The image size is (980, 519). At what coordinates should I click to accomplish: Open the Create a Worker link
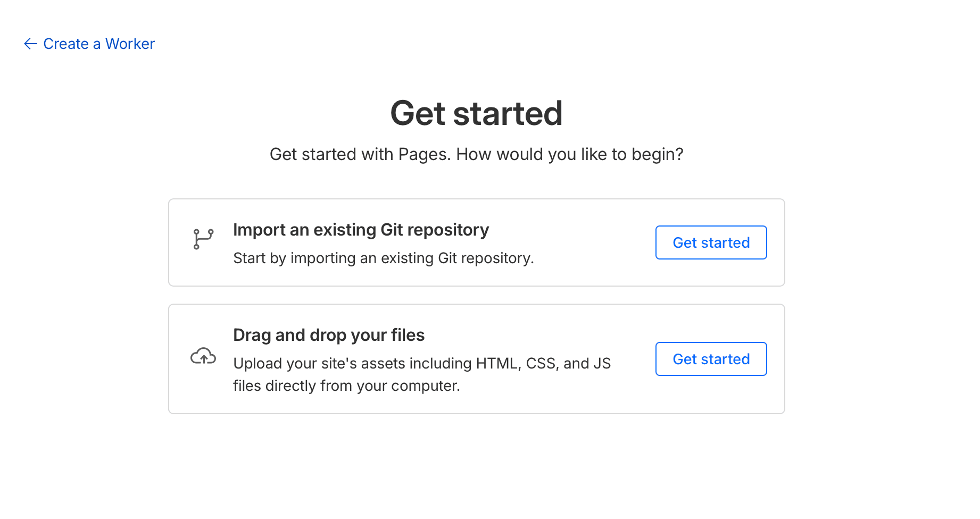pos(99,44)
